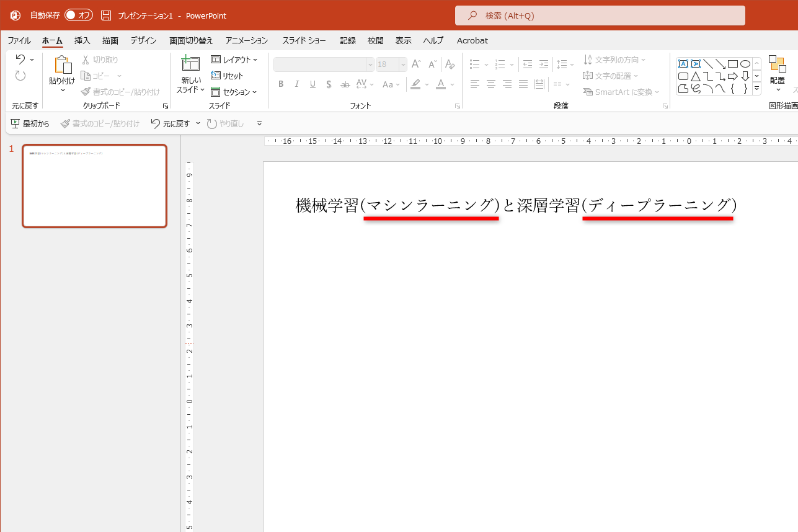The width and height of the screenshot is (798, 532).
Task: Expand the shapes gallery with the bottom chevron
Action: 756,88
